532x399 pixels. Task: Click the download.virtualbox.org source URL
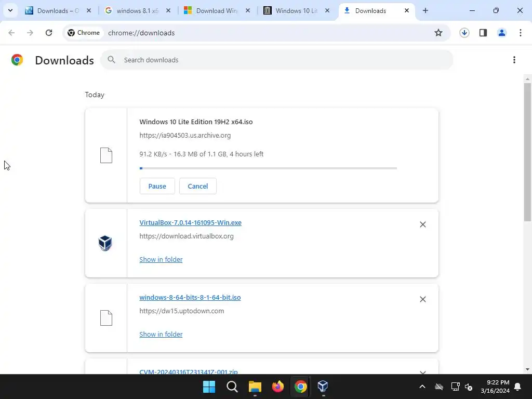click(187, 236)
